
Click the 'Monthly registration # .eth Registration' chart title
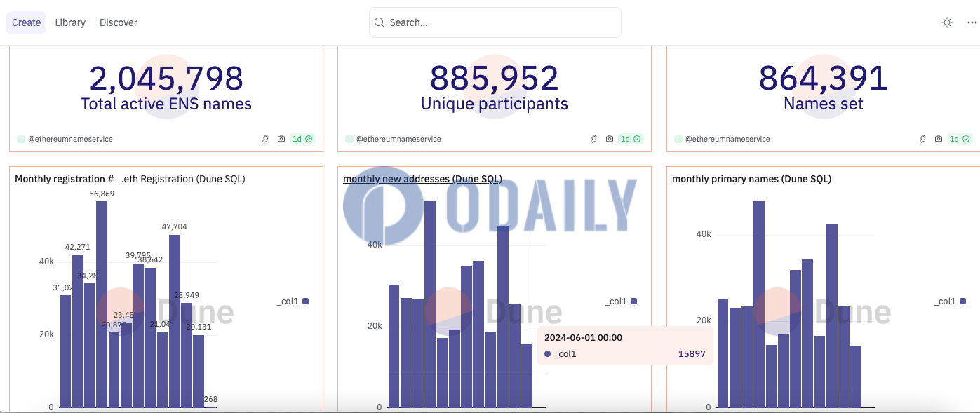coord(130,179)
